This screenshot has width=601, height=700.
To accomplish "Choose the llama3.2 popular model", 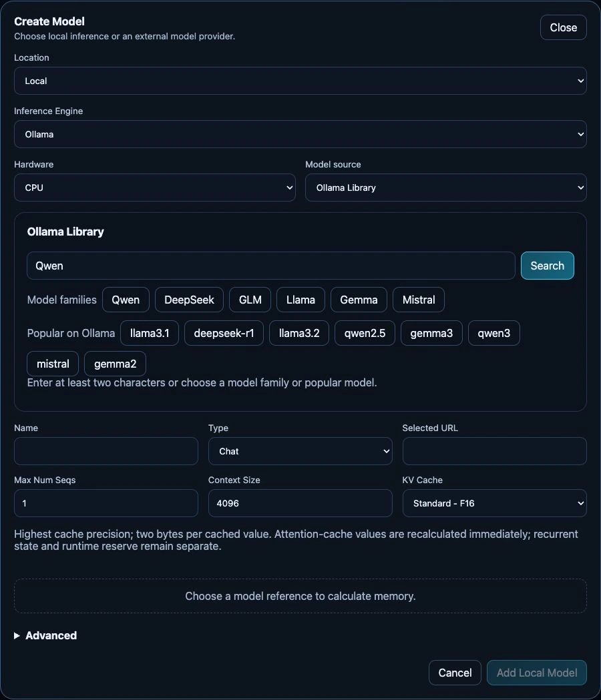I will pos(299,333).
